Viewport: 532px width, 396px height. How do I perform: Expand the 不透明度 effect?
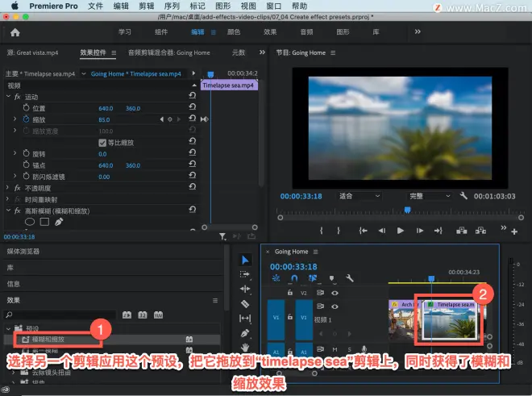(8, 187)
